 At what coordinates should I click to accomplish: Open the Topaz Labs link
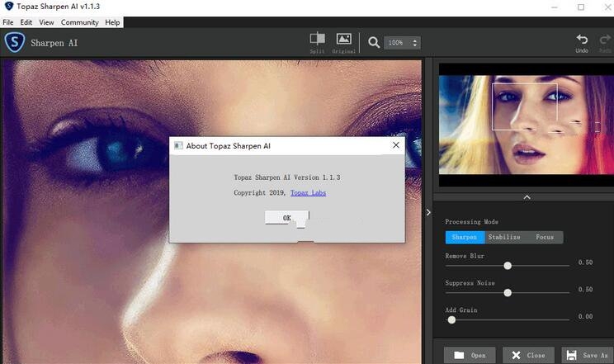point(308,192)
